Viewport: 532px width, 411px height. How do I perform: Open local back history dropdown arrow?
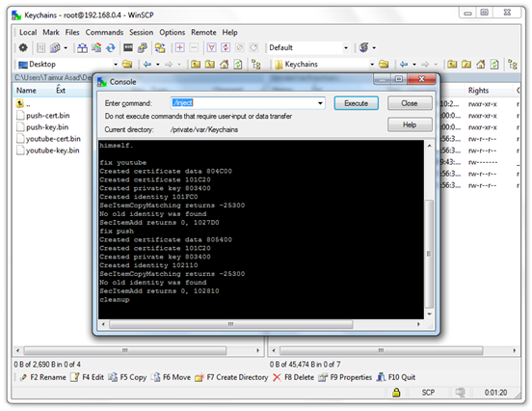pyautogui.click(x=158, y=65)
